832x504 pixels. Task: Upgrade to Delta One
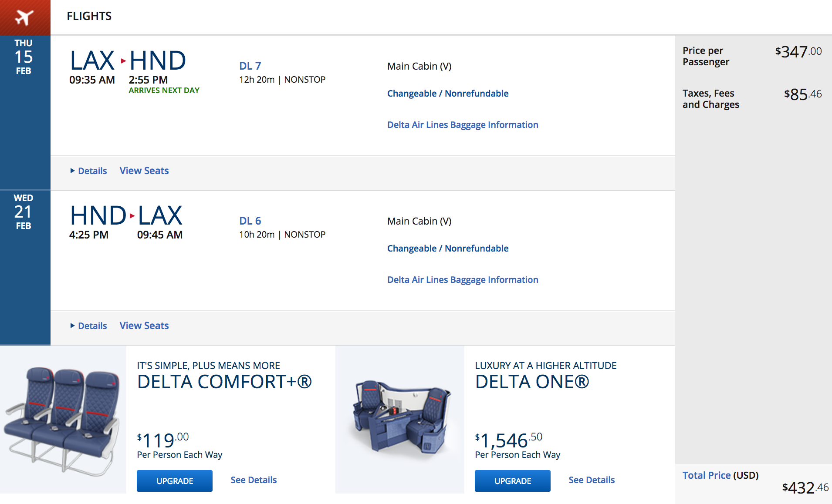click(513, 481)
